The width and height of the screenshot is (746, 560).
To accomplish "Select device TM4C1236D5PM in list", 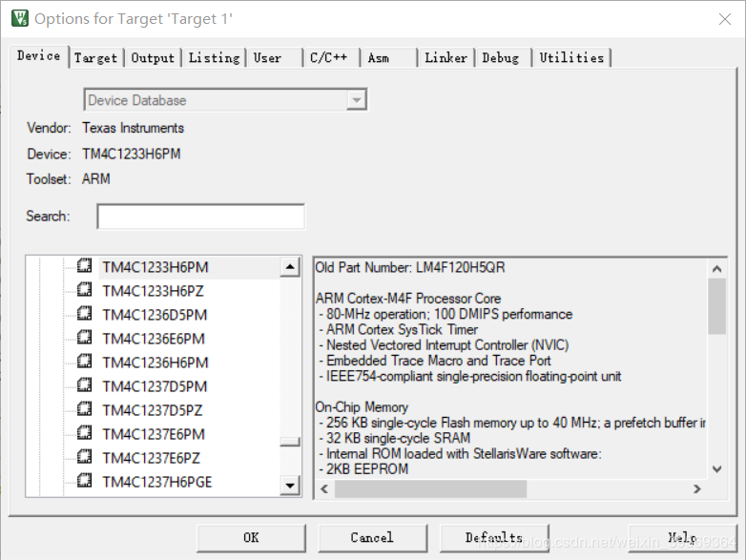I will click(x=155, y=315).
